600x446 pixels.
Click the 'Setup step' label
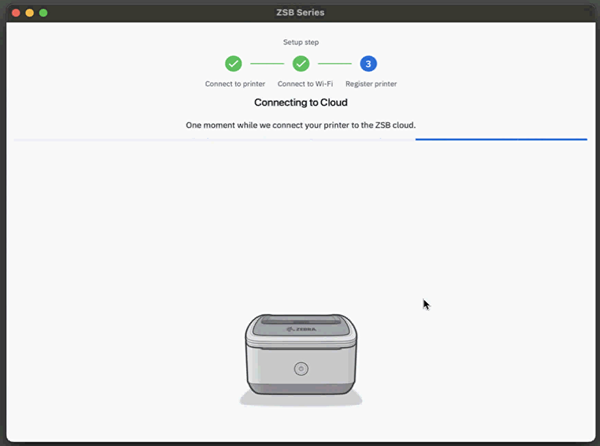[x=301, y=42]
